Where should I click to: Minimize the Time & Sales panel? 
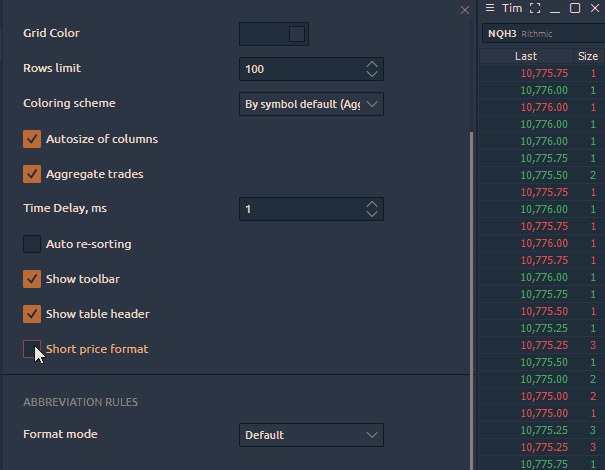click(x=555, y=8)
